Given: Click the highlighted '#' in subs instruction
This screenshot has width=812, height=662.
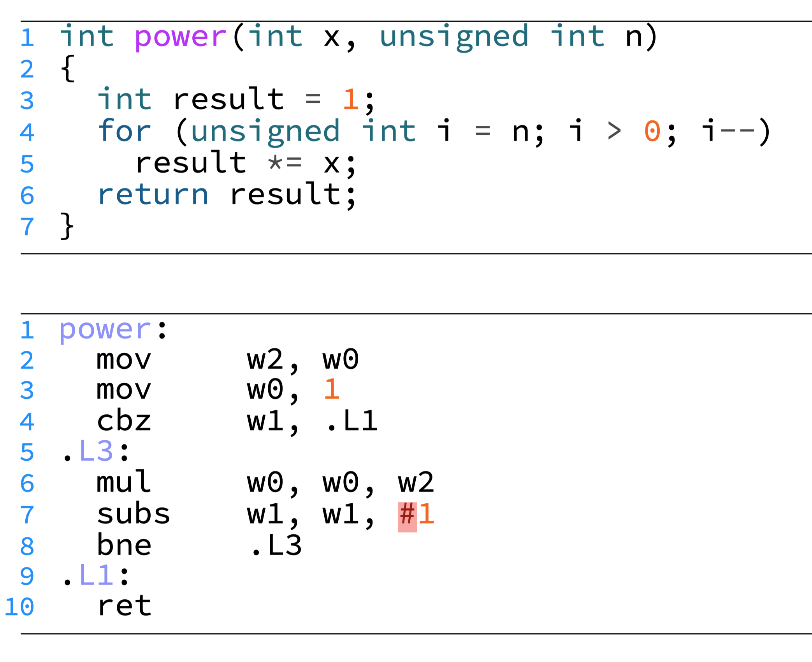Looking at the screenshot, I should click(x=407, y=515).
